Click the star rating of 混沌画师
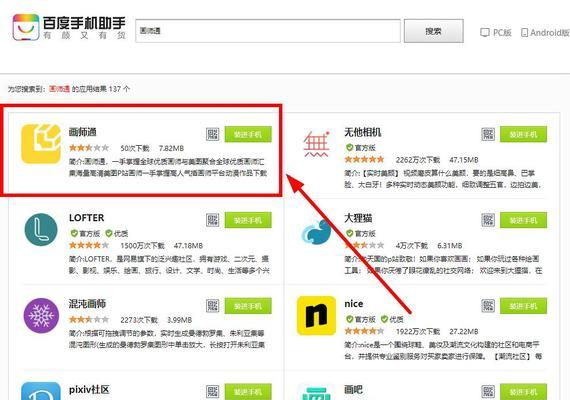Screen dimensions: 570x400 89,319
